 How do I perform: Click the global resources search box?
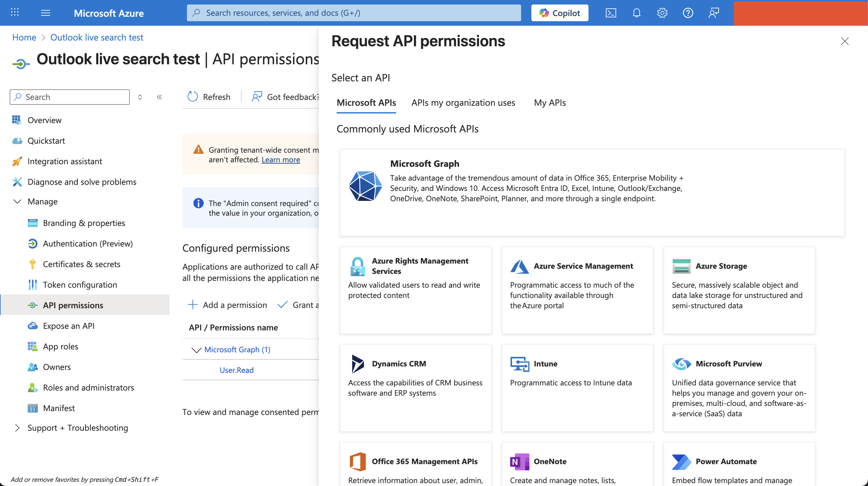tap(354, 13)
